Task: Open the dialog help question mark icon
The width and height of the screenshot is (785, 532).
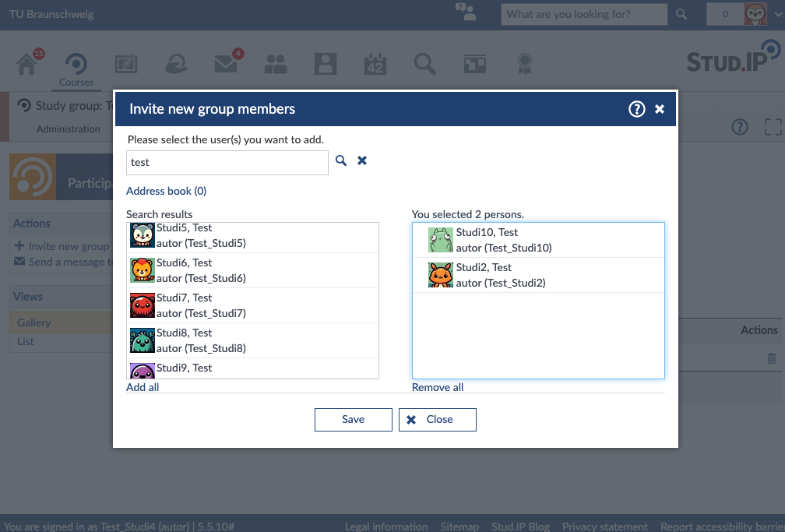Action: [x=637, y=109]
